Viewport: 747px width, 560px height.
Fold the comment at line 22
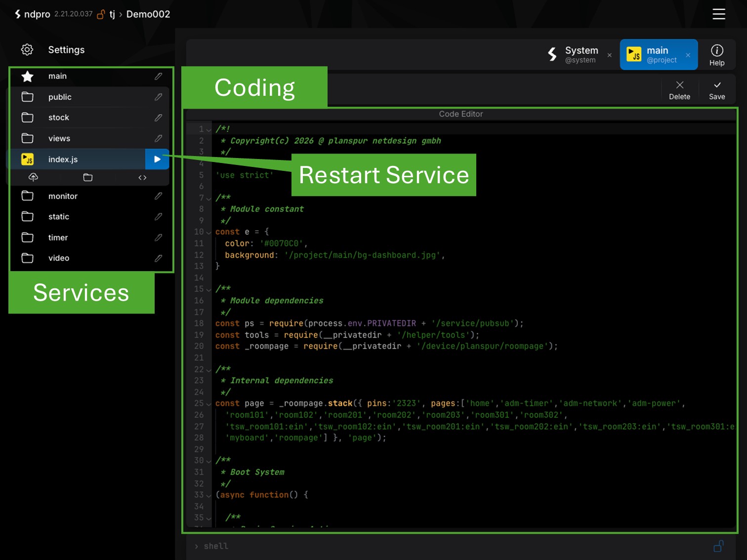click(209, 370)
